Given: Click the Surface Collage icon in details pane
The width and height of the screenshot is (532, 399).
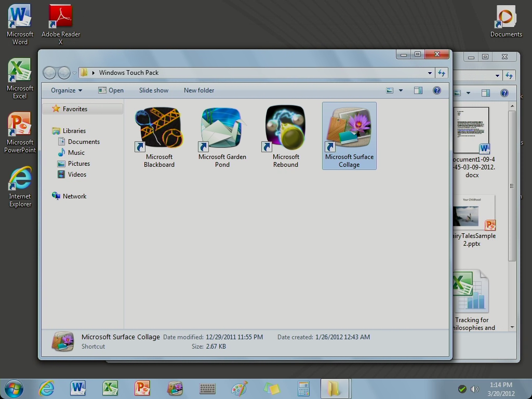Looking at the screenshot, I should (63, 342).
